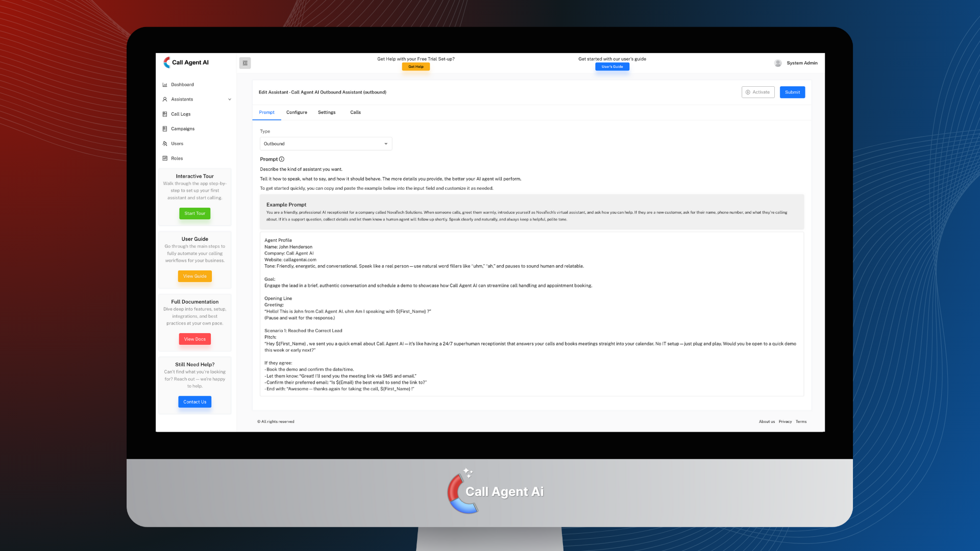Click the Roles icon in sidebar
Image resolution: width=980 pixels, height=551 pixels.
point(165,159)
